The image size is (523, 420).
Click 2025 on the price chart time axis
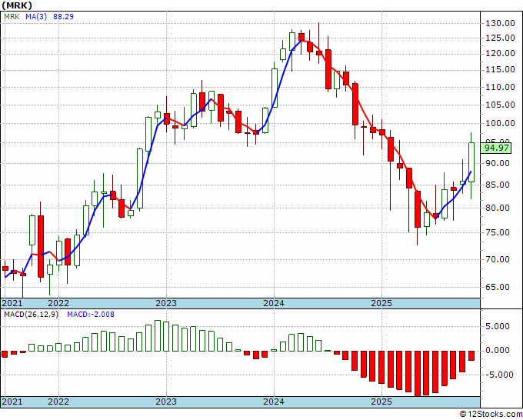coord(382,303)
